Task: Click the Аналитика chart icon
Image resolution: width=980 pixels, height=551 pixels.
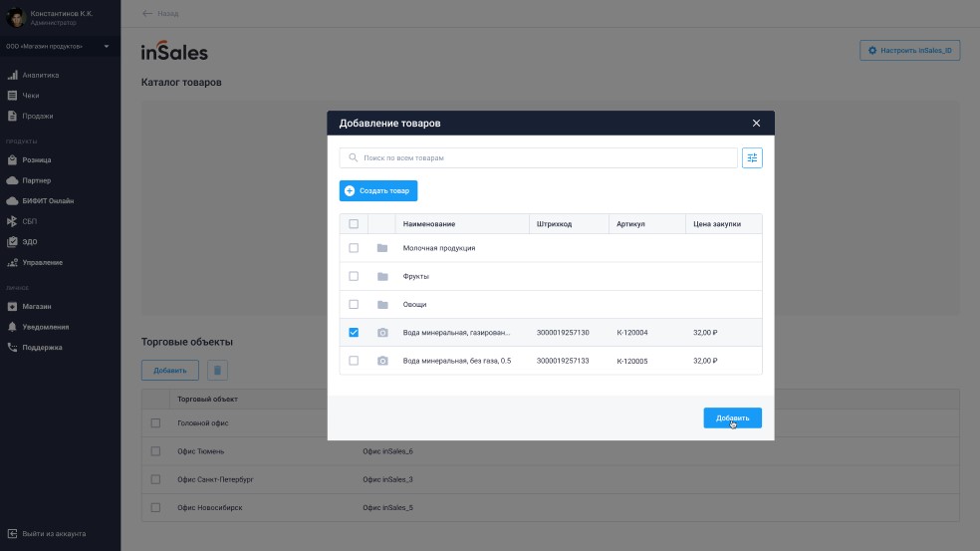Action: [x=12, y=75]
